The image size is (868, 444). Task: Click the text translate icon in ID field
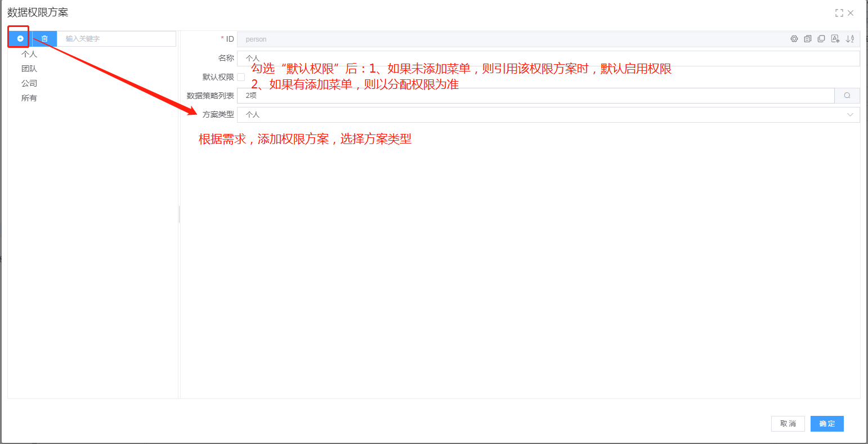click(835, 39)
